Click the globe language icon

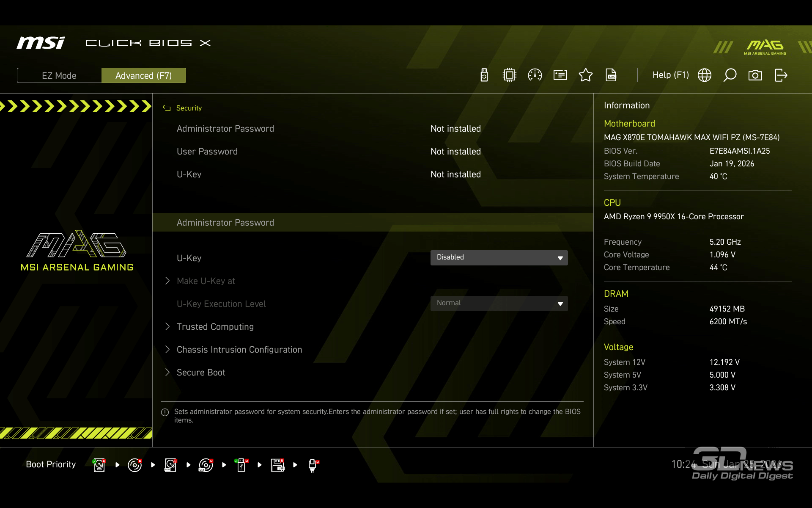pos(705,75)
